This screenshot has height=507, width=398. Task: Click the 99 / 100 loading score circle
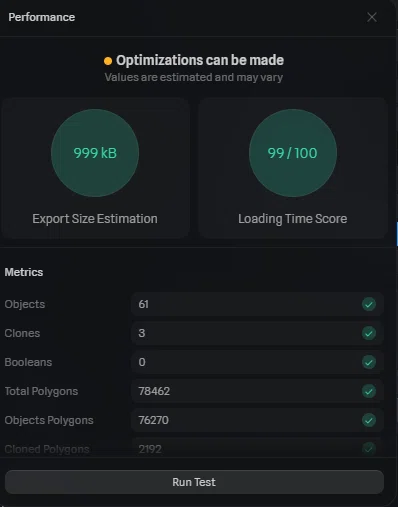[x=293, y=153]
